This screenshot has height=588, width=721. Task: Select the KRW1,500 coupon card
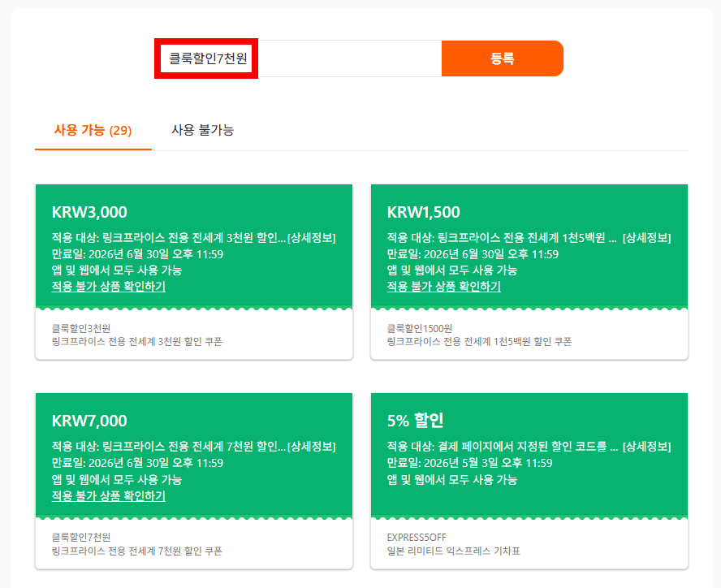(x=530, y=268)
